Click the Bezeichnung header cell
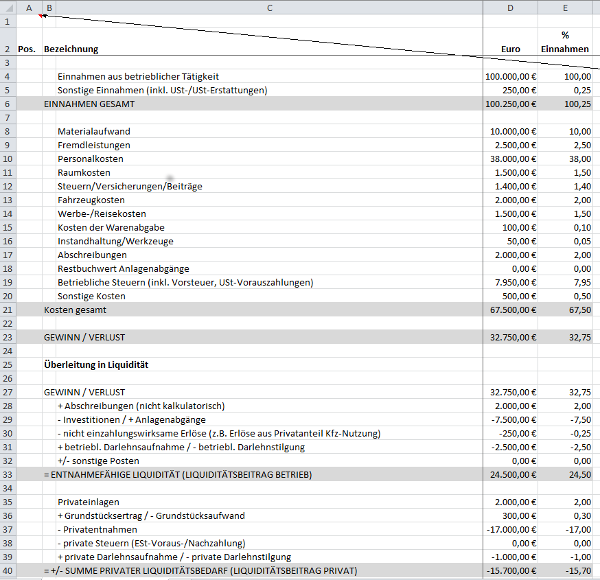600x580 pixels. [x=72, y=49]
